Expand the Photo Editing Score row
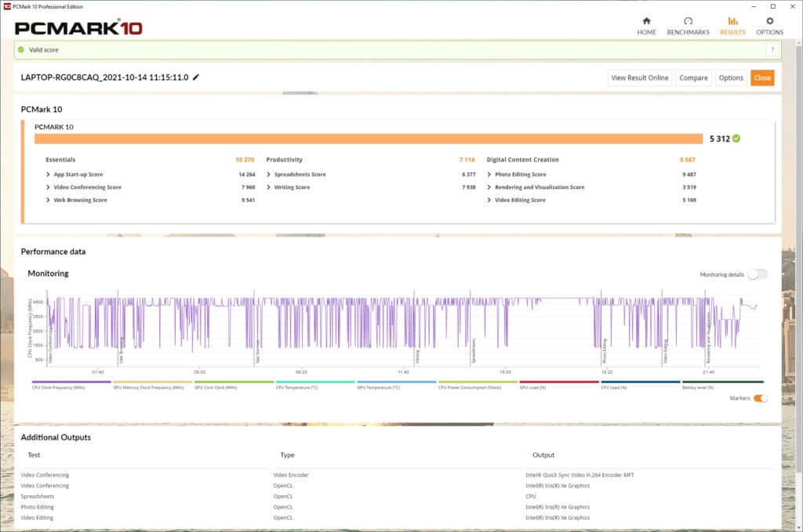 489,175
